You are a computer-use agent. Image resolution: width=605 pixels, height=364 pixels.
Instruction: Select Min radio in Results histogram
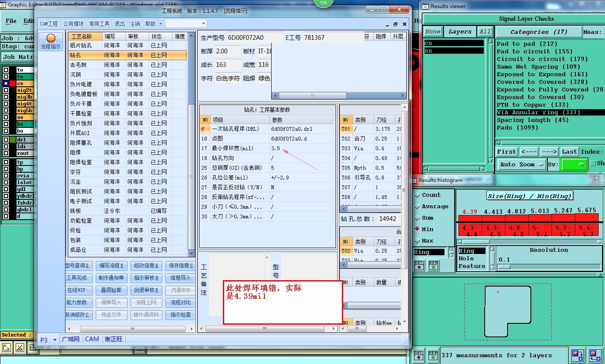click(418, 229)
